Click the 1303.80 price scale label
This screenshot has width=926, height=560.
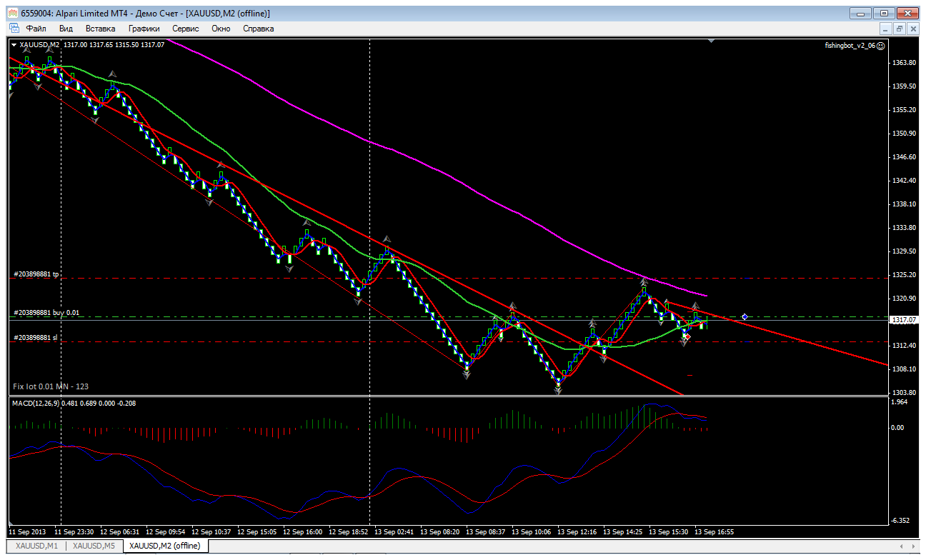click(904, 393)
